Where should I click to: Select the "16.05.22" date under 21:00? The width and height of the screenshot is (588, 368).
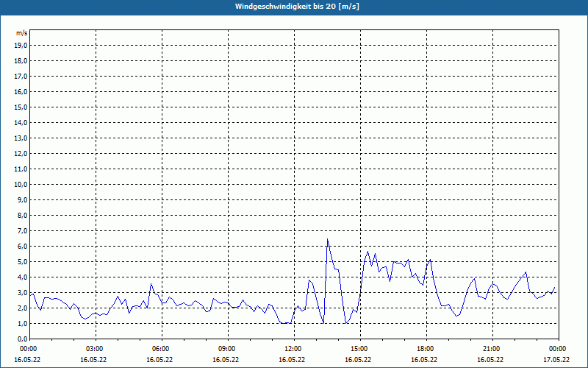[x=490, y=359]
